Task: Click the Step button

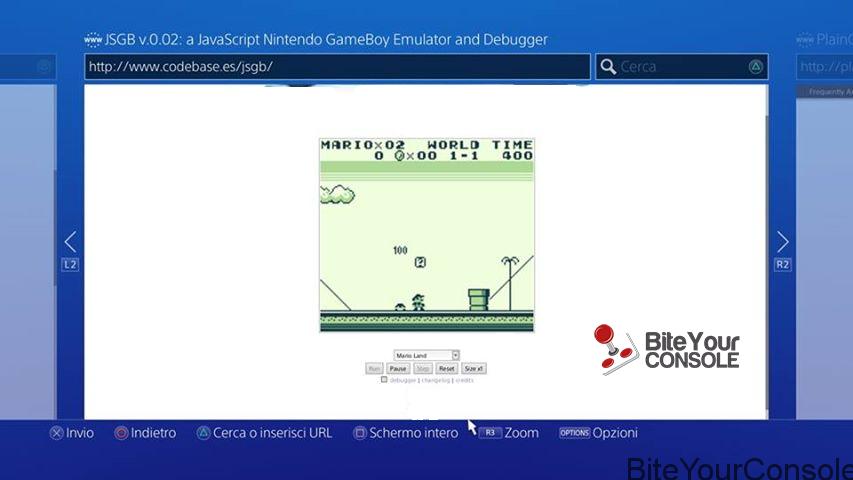Action: pos(423,368)
